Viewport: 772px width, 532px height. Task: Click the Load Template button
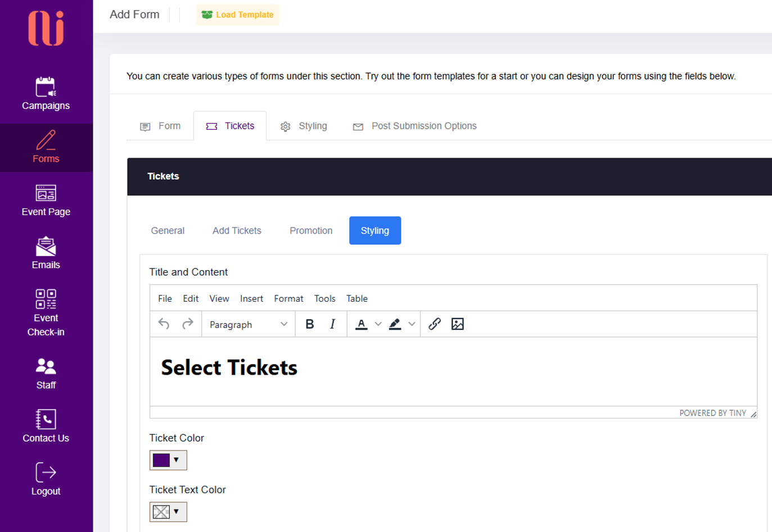coord(237,15)
